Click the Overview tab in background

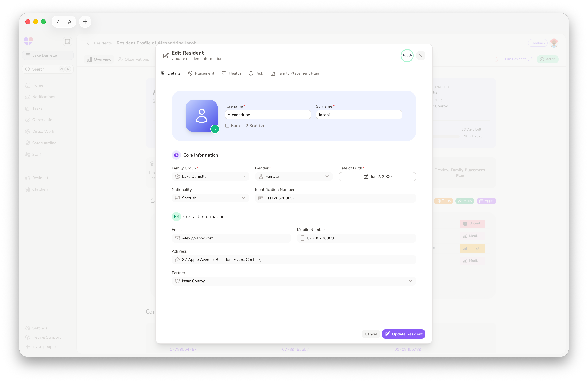(99, 59)
